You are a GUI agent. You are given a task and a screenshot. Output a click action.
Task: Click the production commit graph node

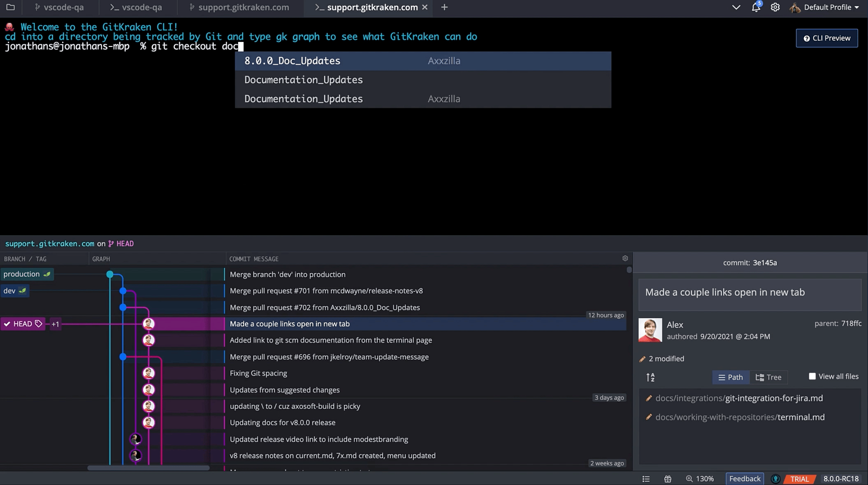click(110, 274)
